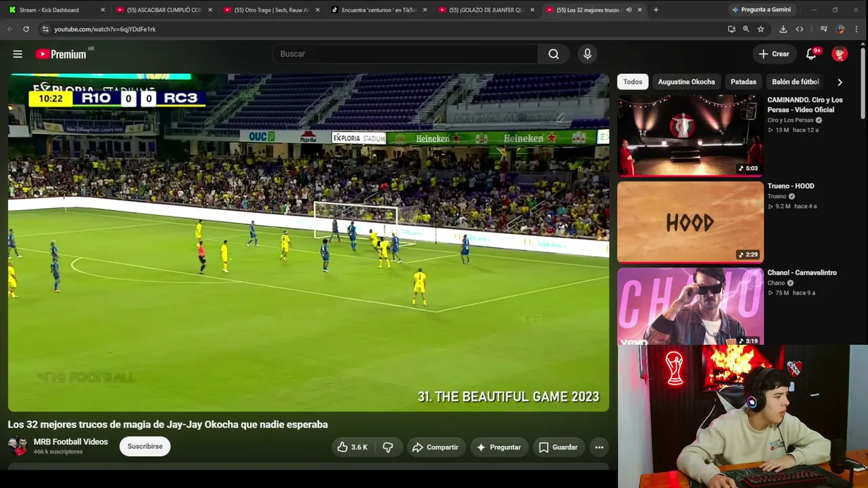Switch to the Otro Trago Sech tab

pyautogui.click(x=271, y=10)
